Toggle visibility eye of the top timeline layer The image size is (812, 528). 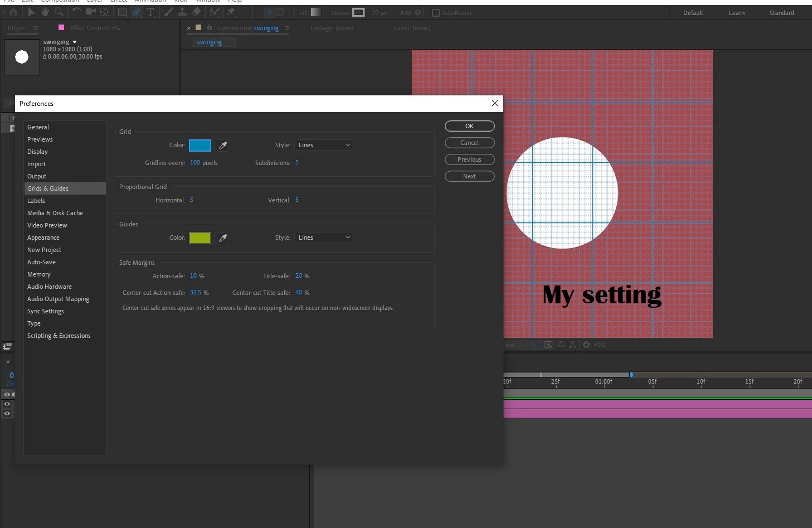pyautogui.click(x=7, y=394)
